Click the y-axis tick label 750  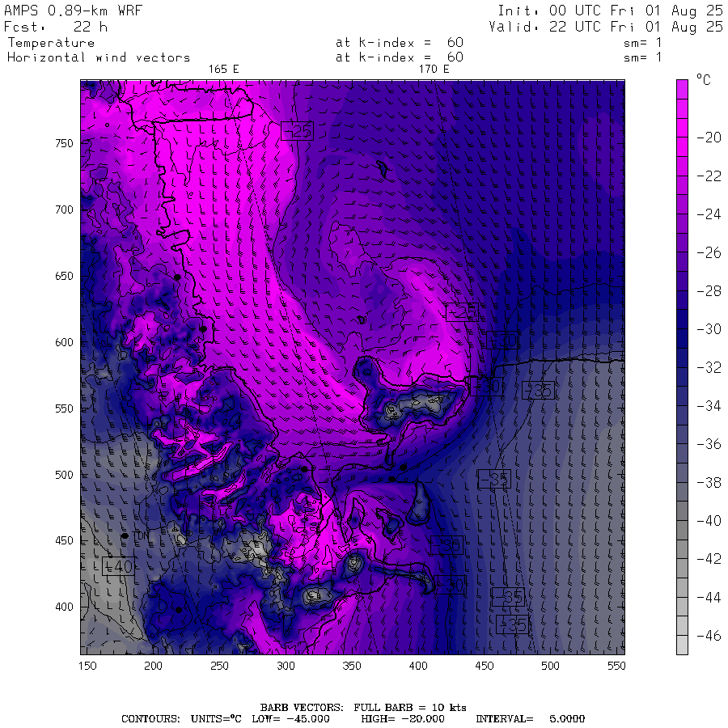click(64, 143)
